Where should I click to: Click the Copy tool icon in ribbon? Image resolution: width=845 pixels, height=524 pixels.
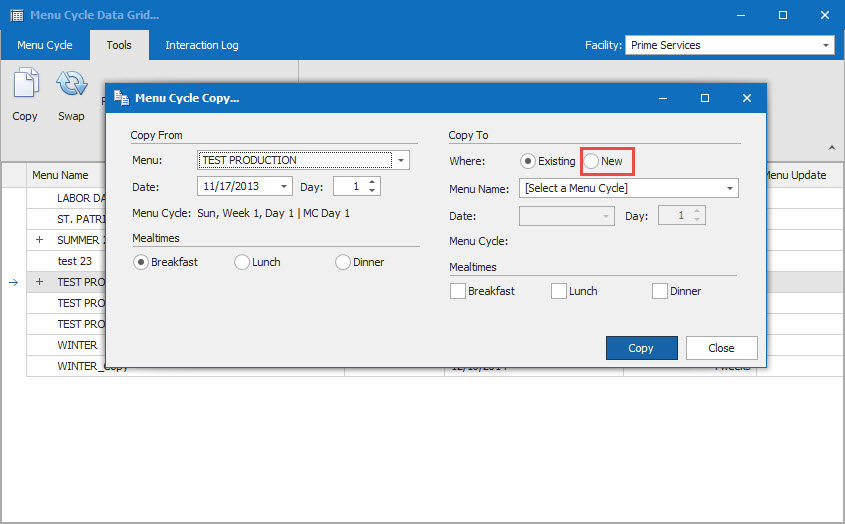coord(25,82)
